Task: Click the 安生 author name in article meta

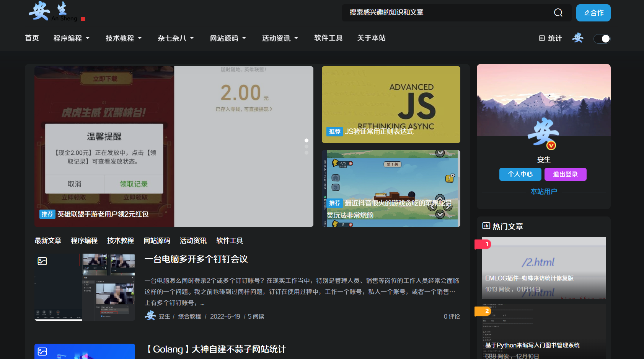Action: tap(165, 316)
